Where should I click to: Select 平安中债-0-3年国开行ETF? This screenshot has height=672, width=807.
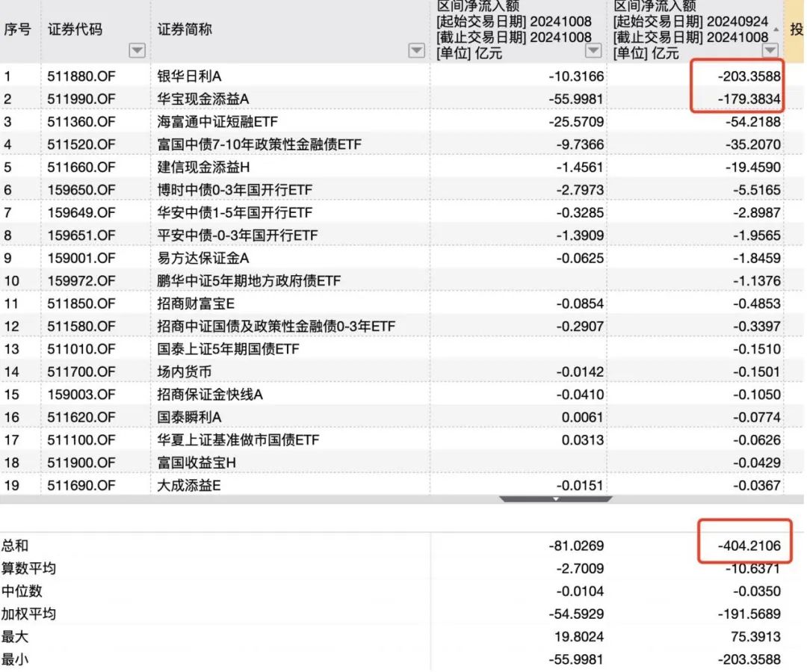tap(392, 235)
